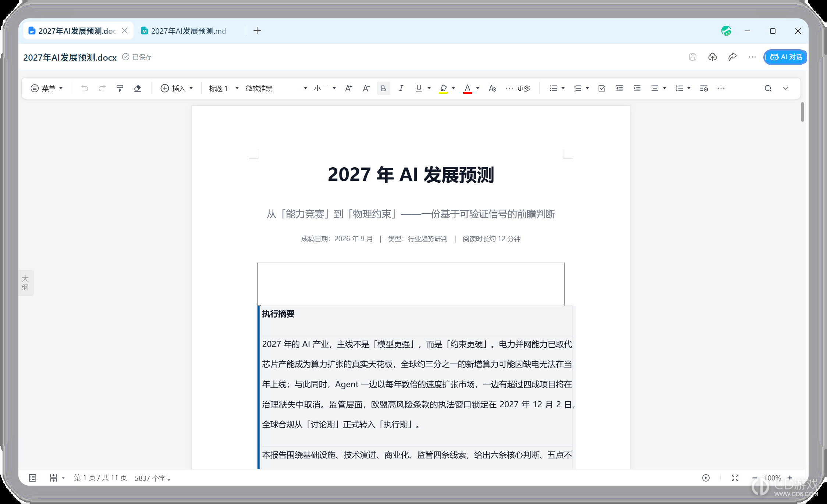Image resolution: width=827 pixels, height=504 pixels.
Task: Upload document to cloud
Action: [x=713, y=57]
